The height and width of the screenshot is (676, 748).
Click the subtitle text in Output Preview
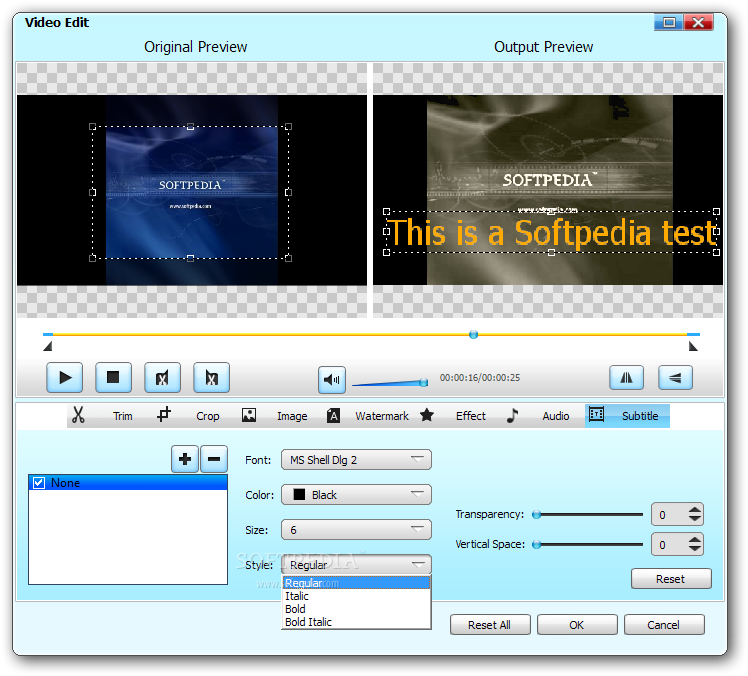coord(552,232)
